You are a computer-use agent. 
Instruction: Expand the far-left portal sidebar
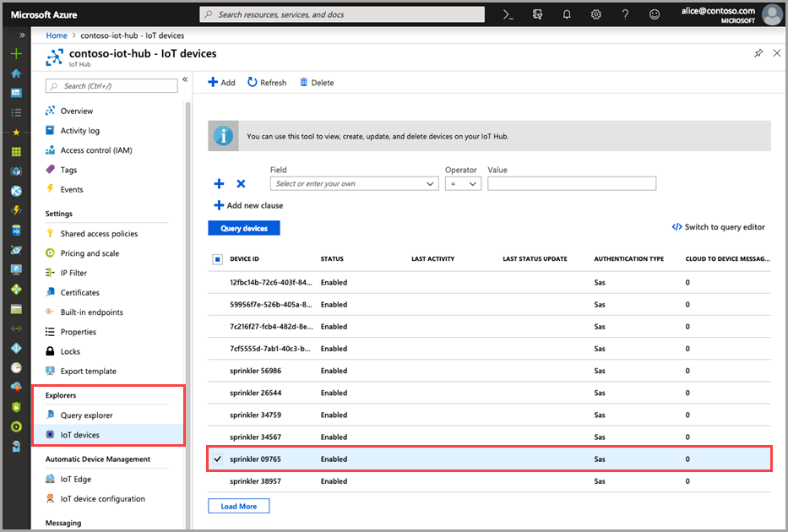point(22,35)
